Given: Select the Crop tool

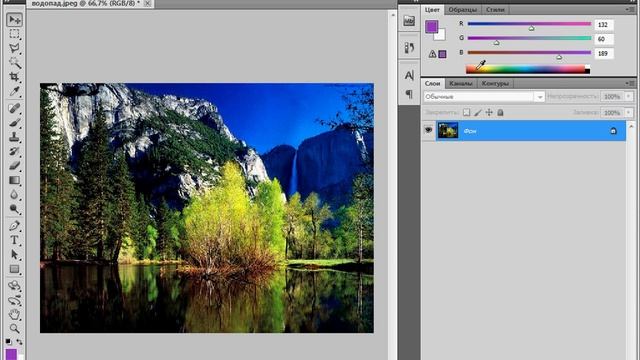Looking at the screenshot, I should (x=14, y=77).
